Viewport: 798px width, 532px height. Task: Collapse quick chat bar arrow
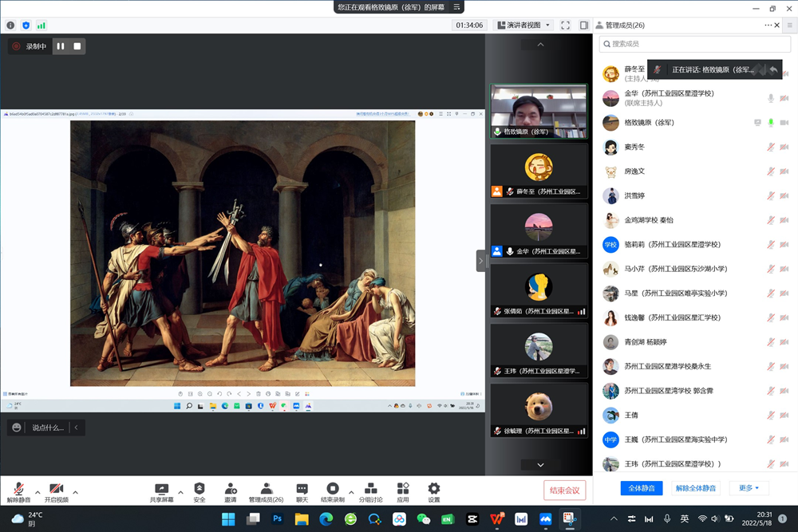[x=77, y=428]
